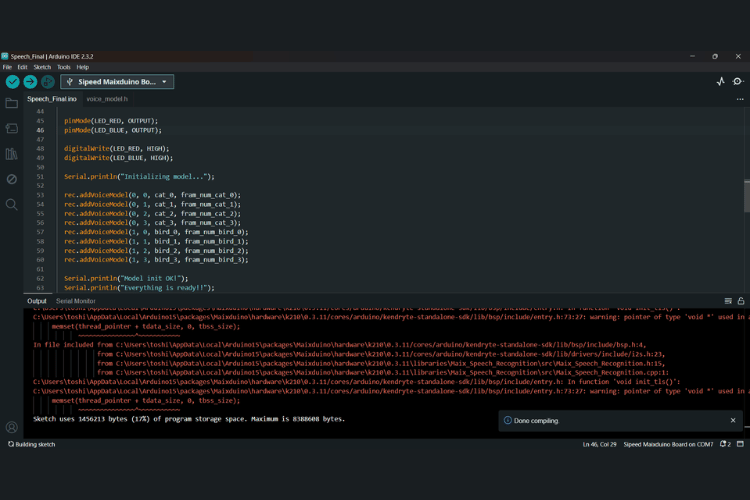Start Debugging with the debug play icon
The height and width of the screenshot is (500, 750).
coord(48,82)
